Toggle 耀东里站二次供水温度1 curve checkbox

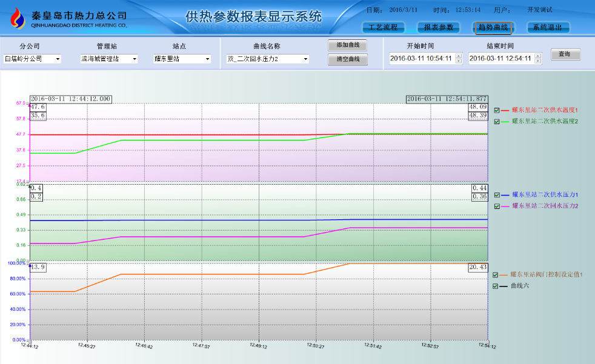[x=497, y=110]
